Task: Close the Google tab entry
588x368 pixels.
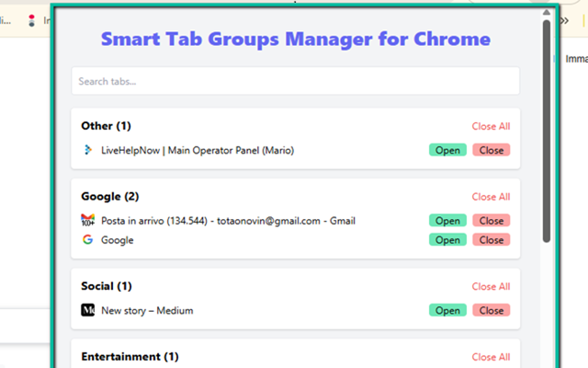Action: point(492,240)
